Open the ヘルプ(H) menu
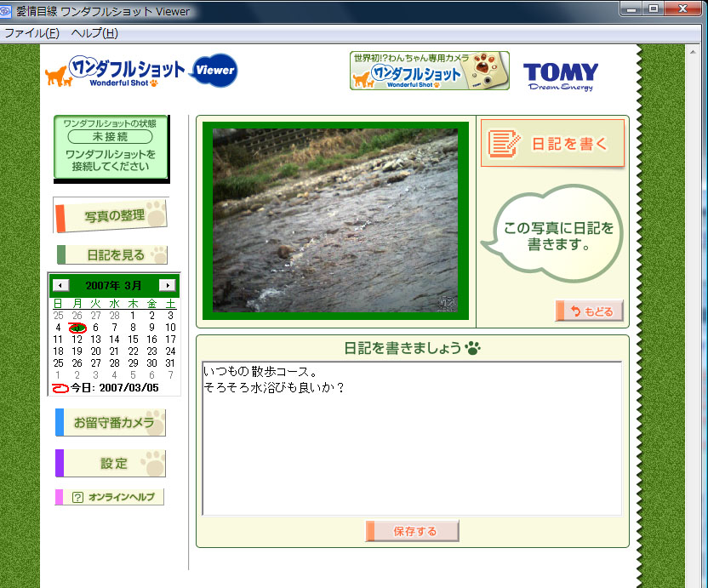This screenshot has height=588, width=708. [94, 33]
